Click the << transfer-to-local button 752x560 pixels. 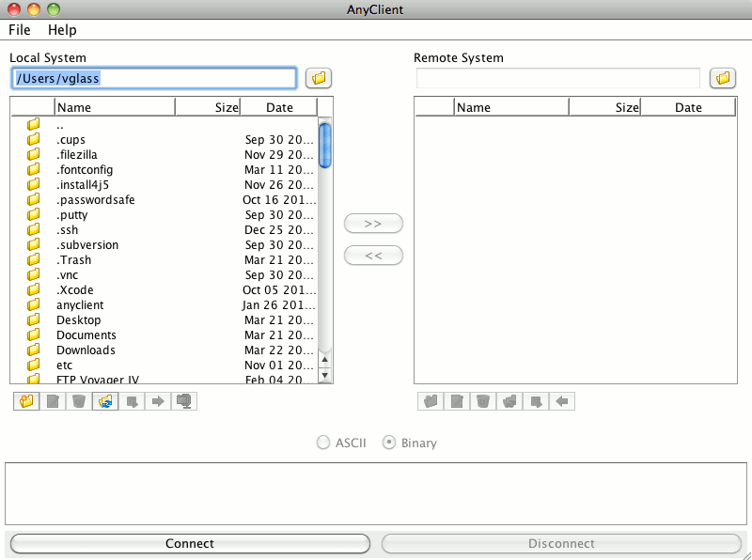click(373, 255)
